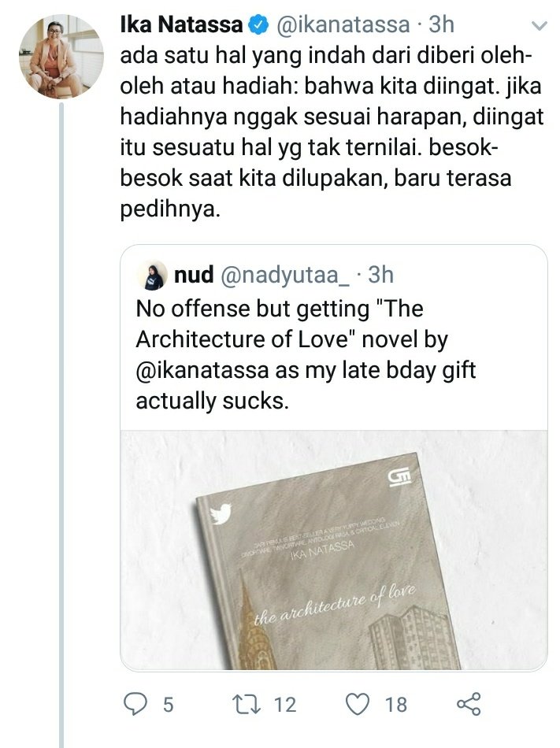Expand the tweet options chevron
Screen dimensions: 560x748
tap(539, 26)
